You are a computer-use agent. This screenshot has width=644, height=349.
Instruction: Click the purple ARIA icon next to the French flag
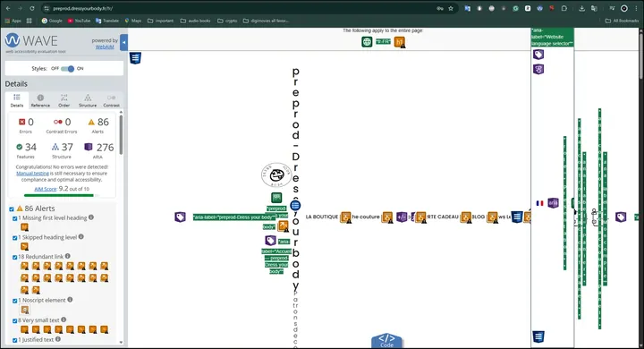(554, 202)
